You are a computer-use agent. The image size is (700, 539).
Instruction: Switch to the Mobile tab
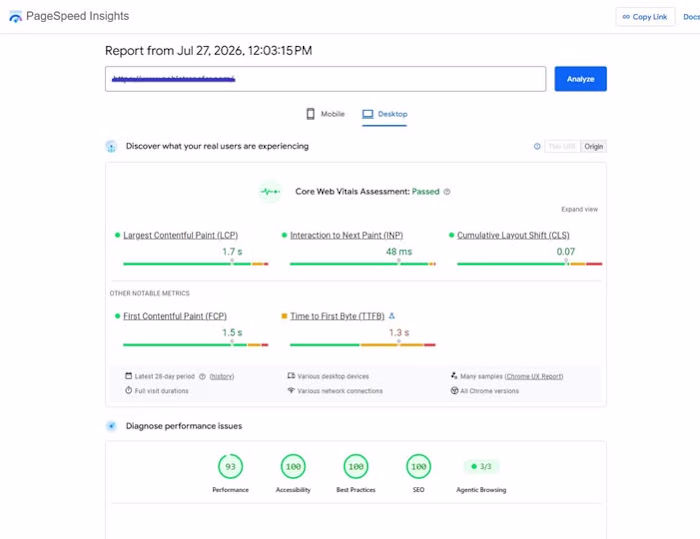click(325, 114)
